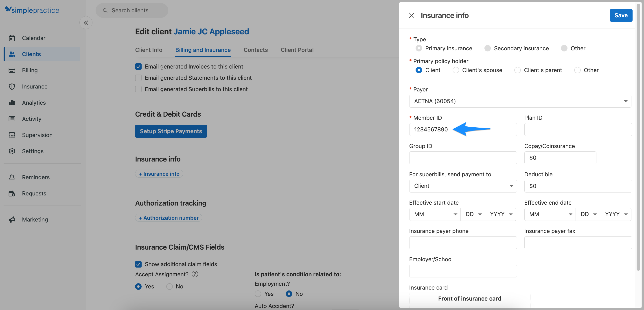Image resolution: width=644 pixels, height=310 pixels.
Task: Click the Insurance payer phone field
Action: (463, 242)
